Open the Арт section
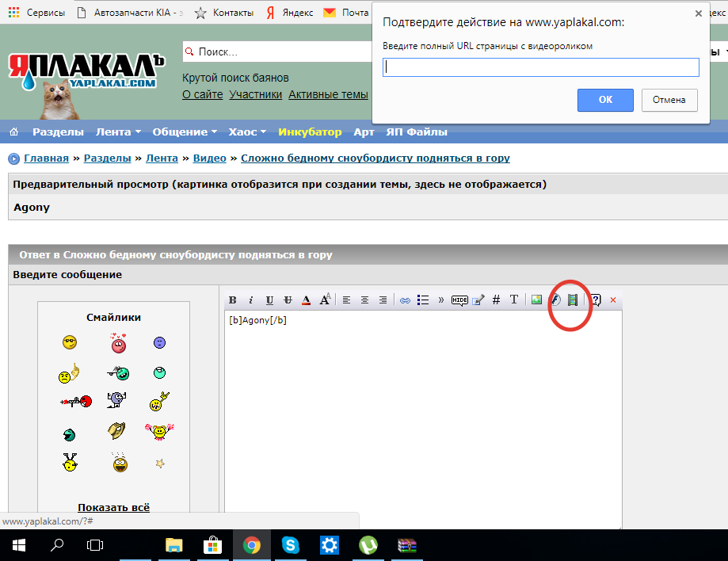Image resolution: width=728 pixels, height=561 pixels. pyautogui.click(x=364, y=132)
